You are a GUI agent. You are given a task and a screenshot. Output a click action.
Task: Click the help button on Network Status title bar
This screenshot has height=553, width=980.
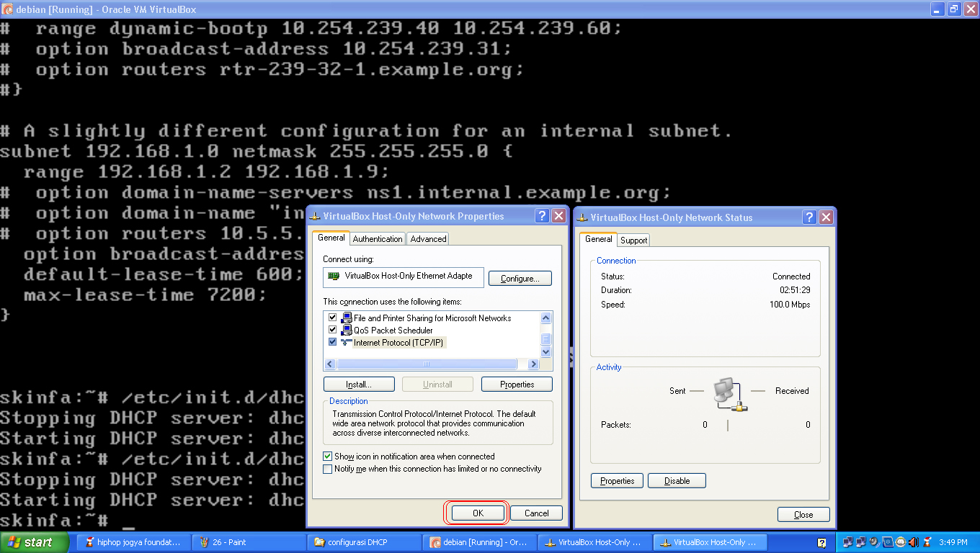(809, 217)
